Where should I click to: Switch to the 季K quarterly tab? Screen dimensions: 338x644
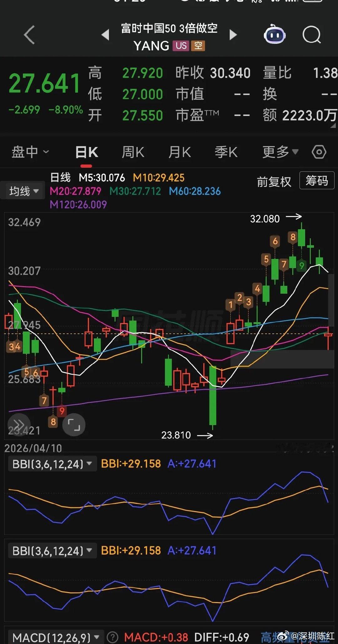tap(226, 152)
